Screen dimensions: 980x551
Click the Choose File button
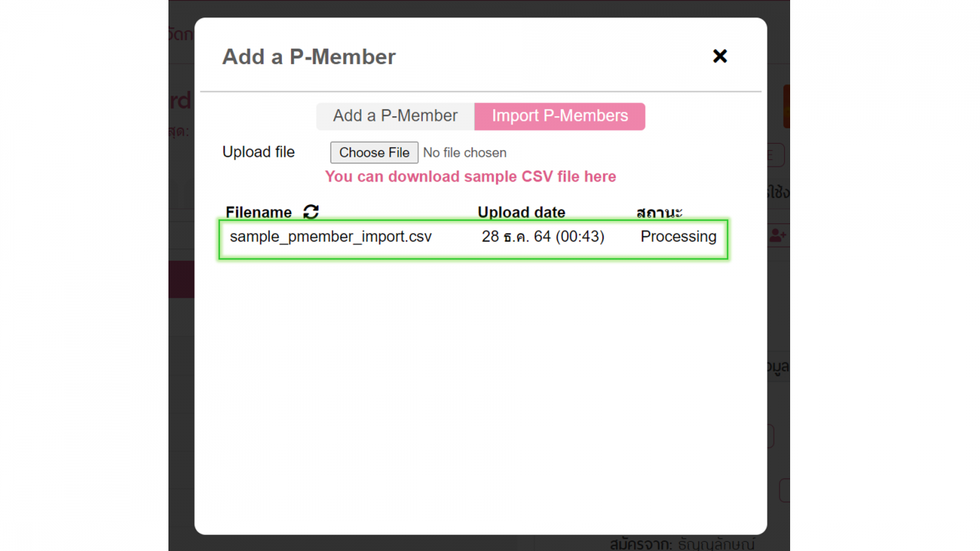(x=374, y=152)
